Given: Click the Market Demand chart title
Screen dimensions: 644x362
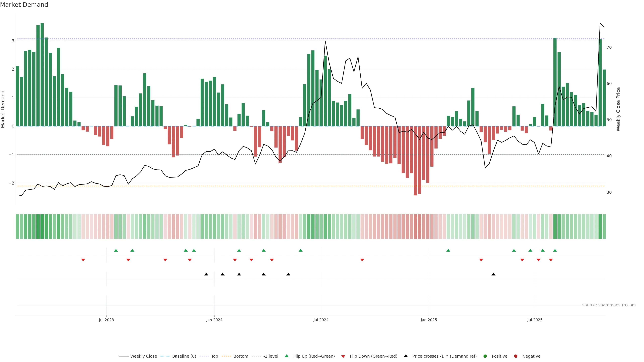Looking at the screenshot, I should (24, 5).
